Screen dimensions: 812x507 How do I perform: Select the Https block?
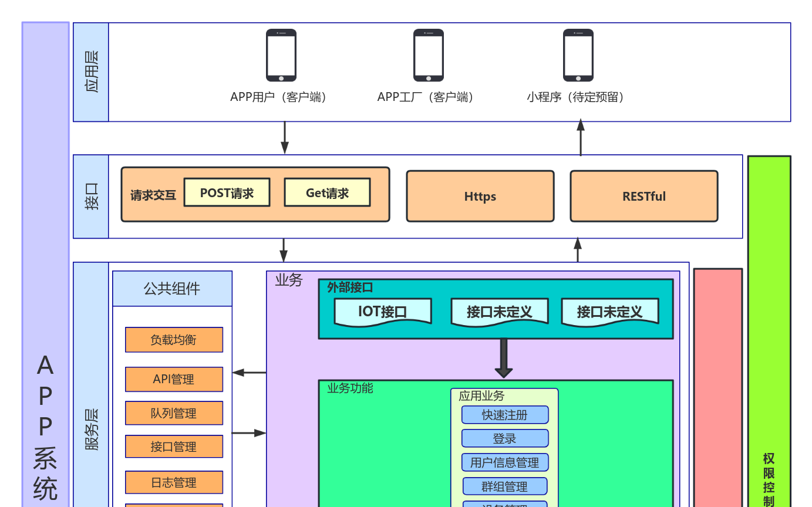(x=480, y=196)
